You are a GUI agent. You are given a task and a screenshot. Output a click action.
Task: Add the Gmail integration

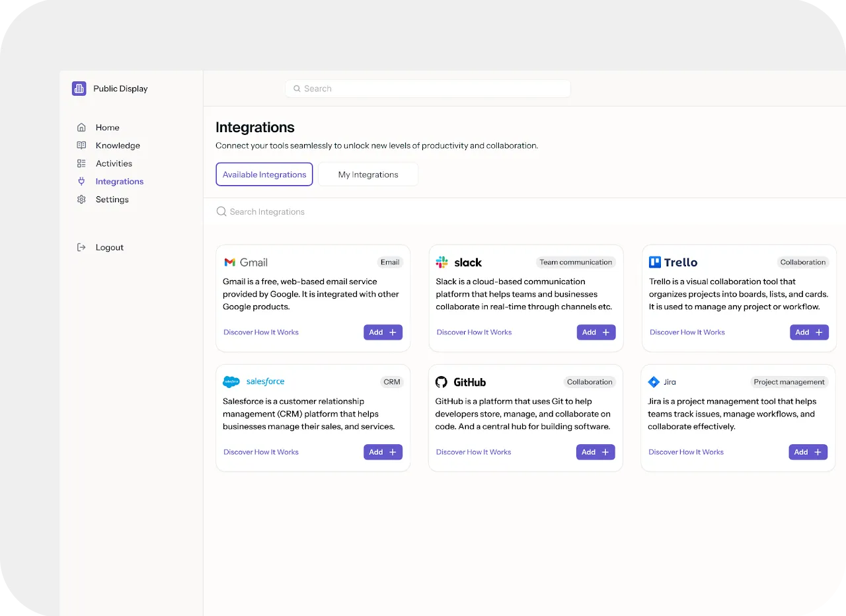(383, 332)
